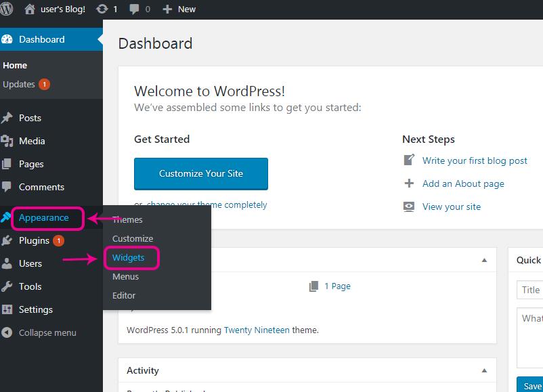Open Editor in Appearance submenu

coord(124,295)
